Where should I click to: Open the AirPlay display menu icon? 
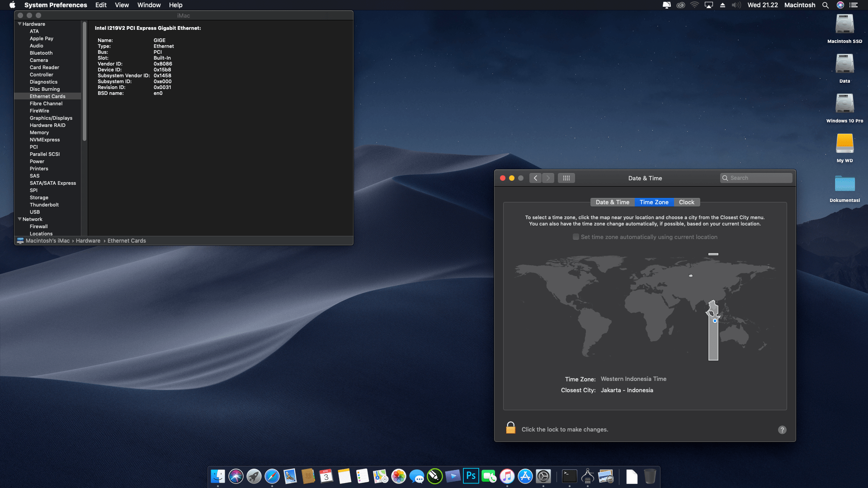point(709,5)
